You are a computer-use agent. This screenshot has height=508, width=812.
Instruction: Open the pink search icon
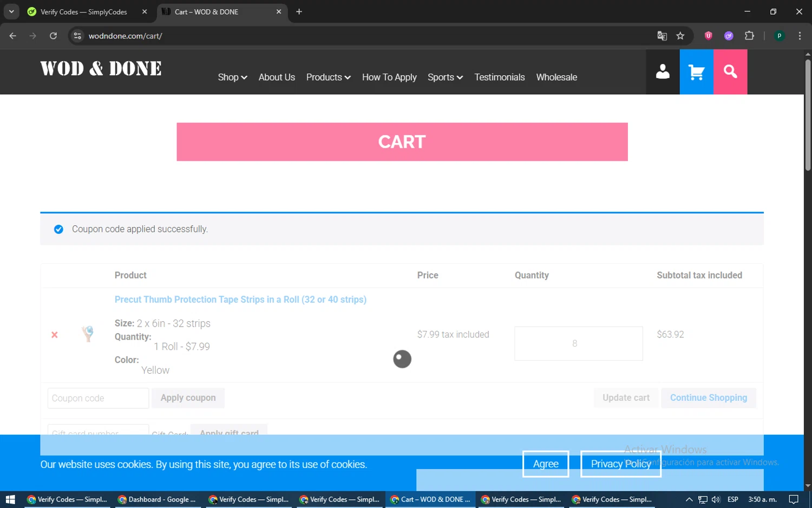click(x=730, y=71)
